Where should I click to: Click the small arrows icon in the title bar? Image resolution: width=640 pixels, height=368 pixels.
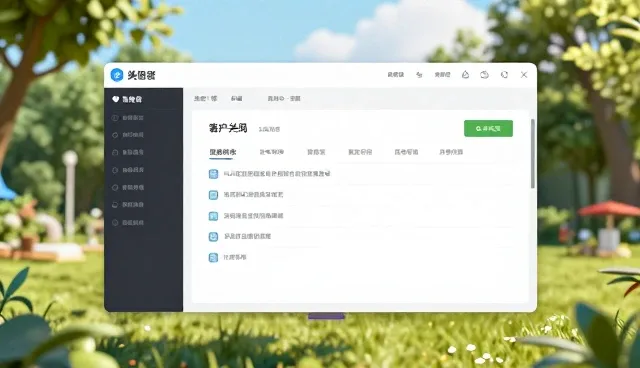click(x=419, y=75)
